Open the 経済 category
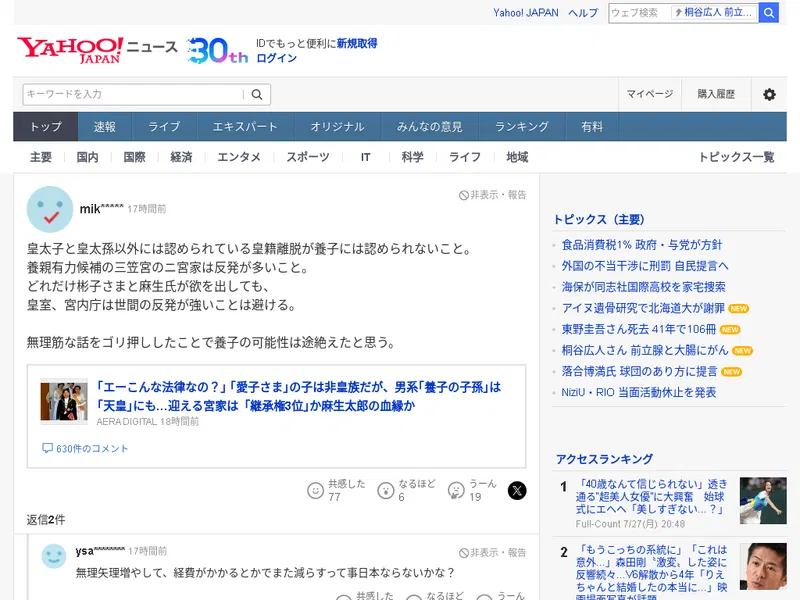 click(x=181, y=157)
